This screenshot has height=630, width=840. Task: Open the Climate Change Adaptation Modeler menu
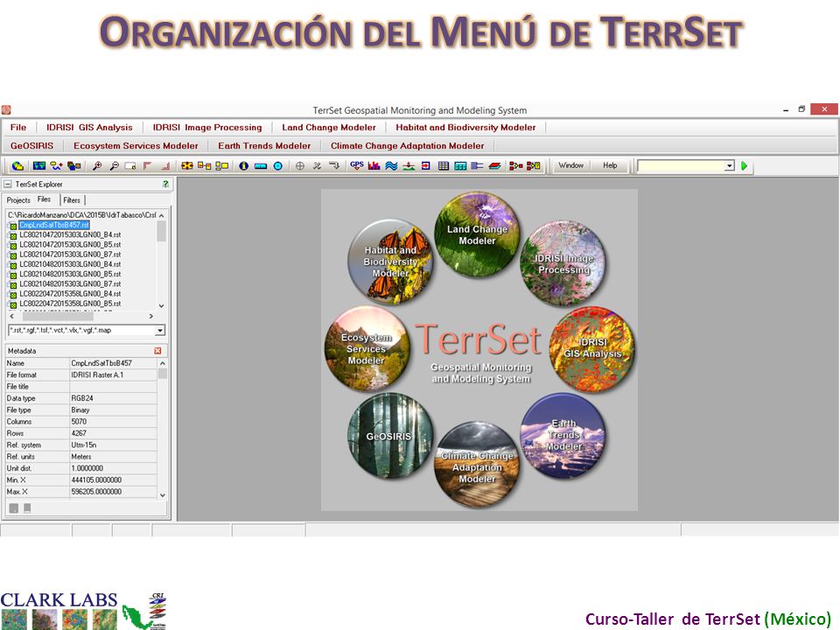(407, 146)
